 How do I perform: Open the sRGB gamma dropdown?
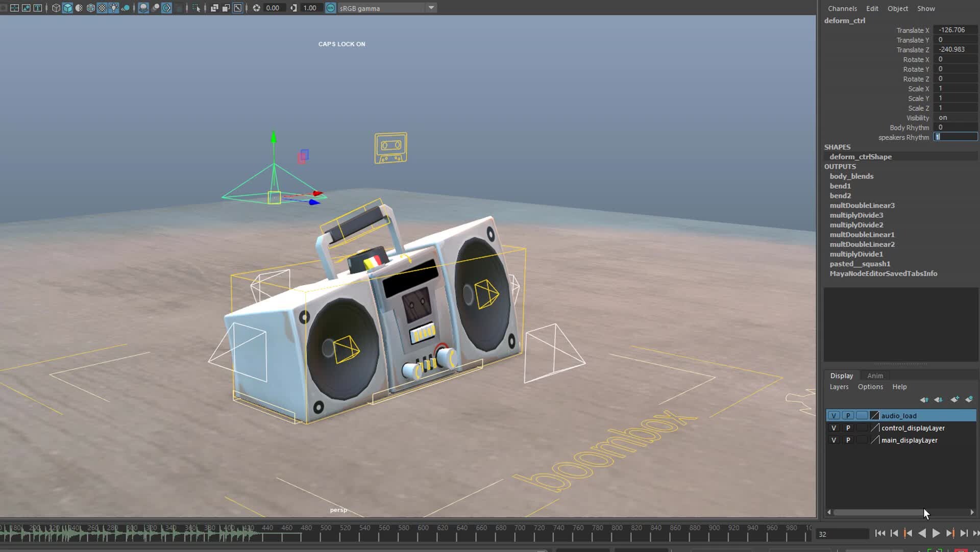(431, 8)
